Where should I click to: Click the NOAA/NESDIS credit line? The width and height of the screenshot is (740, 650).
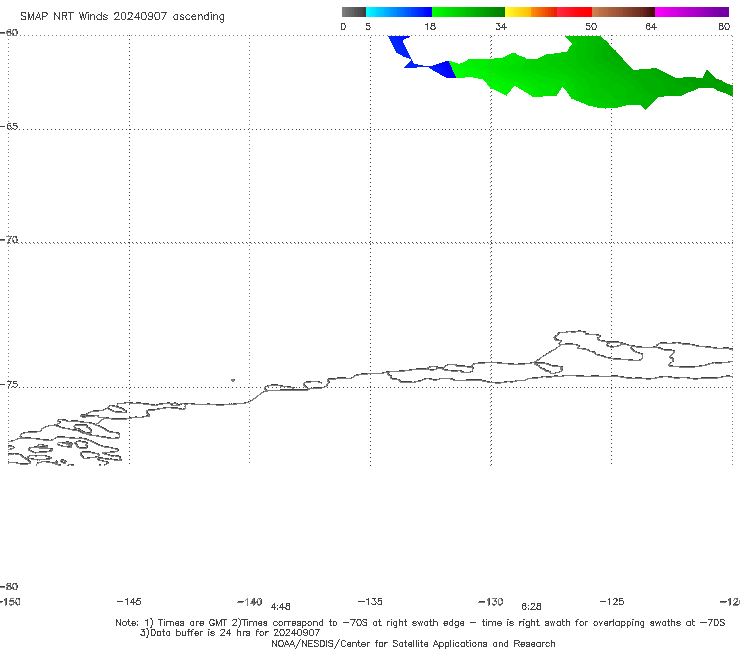click(413, 644)
